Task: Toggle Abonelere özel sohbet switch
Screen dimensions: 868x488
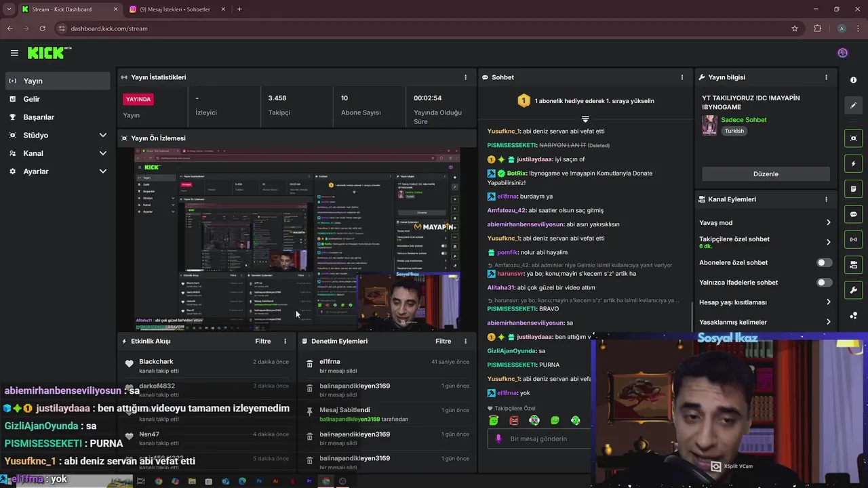Action: (x=824, y=262)
